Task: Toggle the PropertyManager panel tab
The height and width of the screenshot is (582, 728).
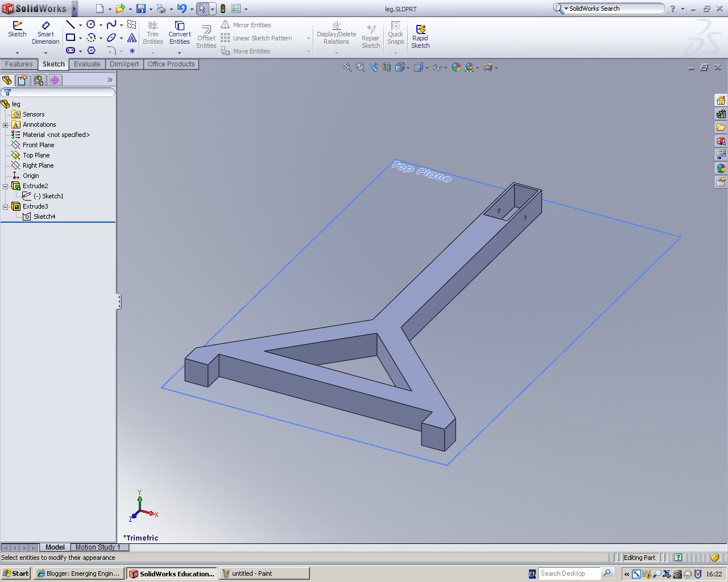Action: pos(22,80)
